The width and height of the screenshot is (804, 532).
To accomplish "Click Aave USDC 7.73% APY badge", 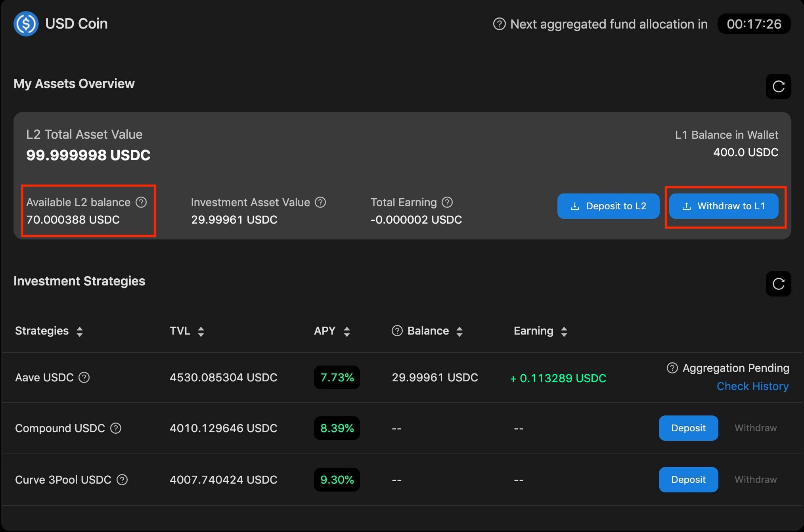I will click(x=337, y=377).
